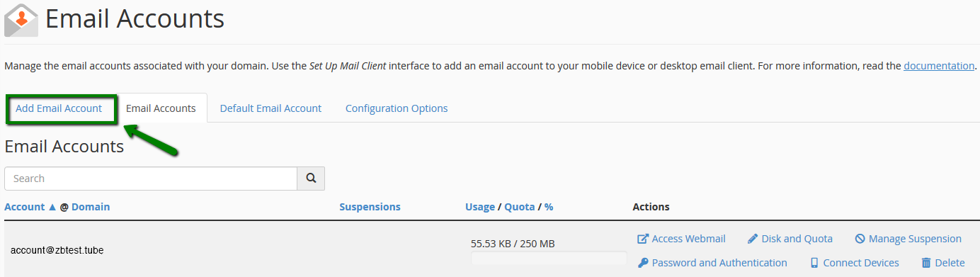Click the account usage progress bar

point(549,259)
